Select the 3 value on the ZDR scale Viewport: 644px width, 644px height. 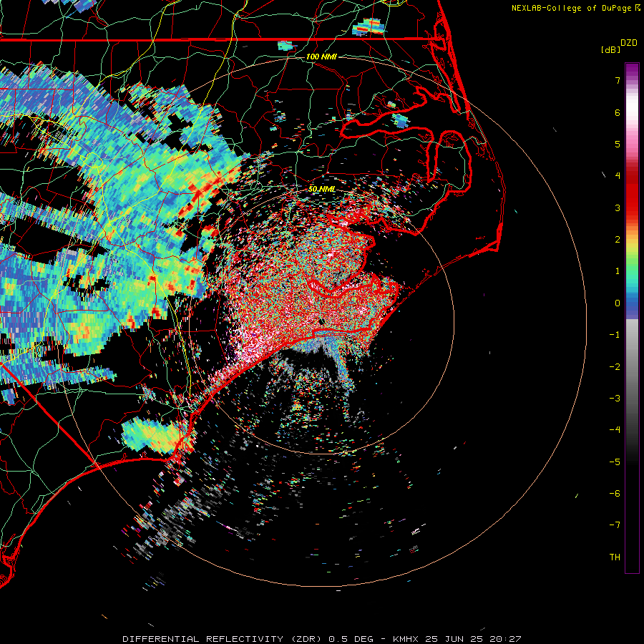pos(618,208)
